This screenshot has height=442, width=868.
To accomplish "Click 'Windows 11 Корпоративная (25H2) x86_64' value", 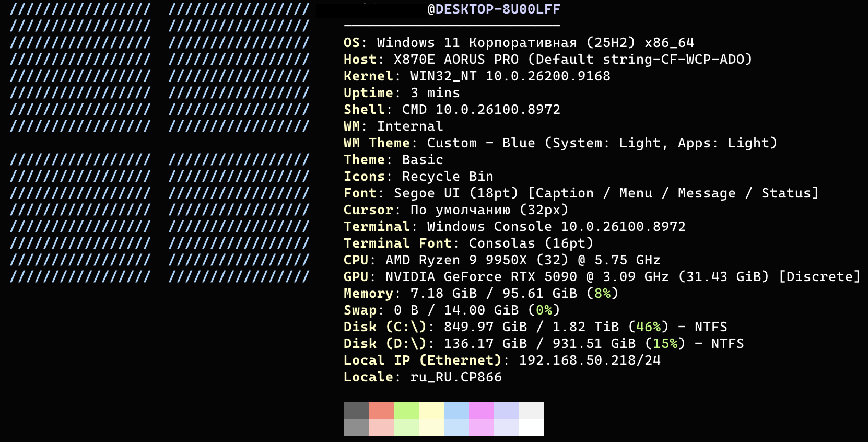I will point(535,43).
